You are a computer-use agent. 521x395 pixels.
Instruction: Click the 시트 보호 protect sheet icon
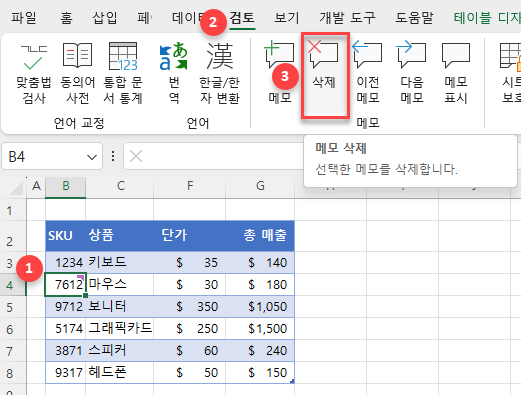(511, 74)
